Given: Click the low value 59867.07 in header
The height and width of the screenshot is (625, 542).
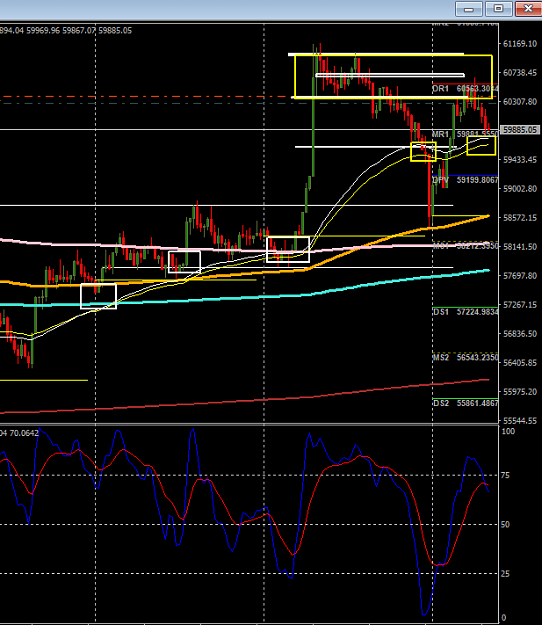Looking at the screenshot, I should pyautogui.click(x=79, y=30).
